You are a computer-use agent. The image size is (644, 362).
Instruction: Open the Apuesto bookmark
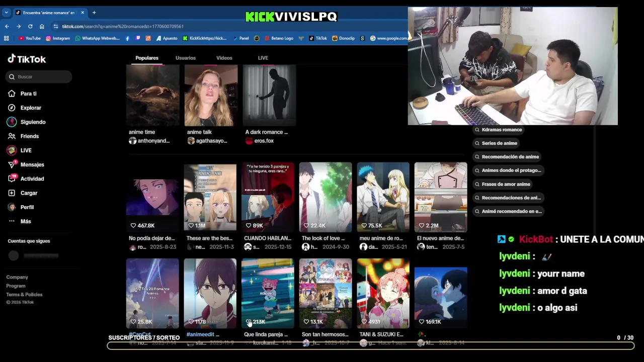point(167,38)
